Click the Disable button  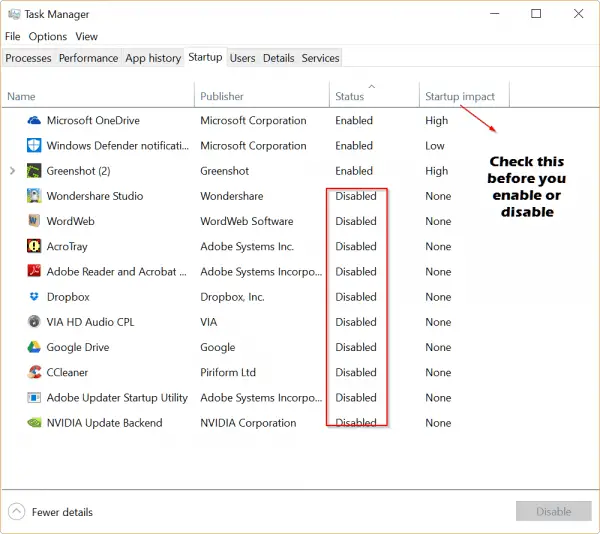[x=554, y=511]
